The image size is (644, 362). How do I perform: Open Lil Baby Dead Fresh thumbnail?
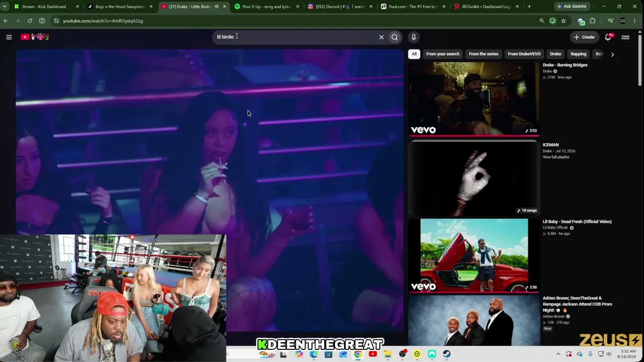(474, 255)
